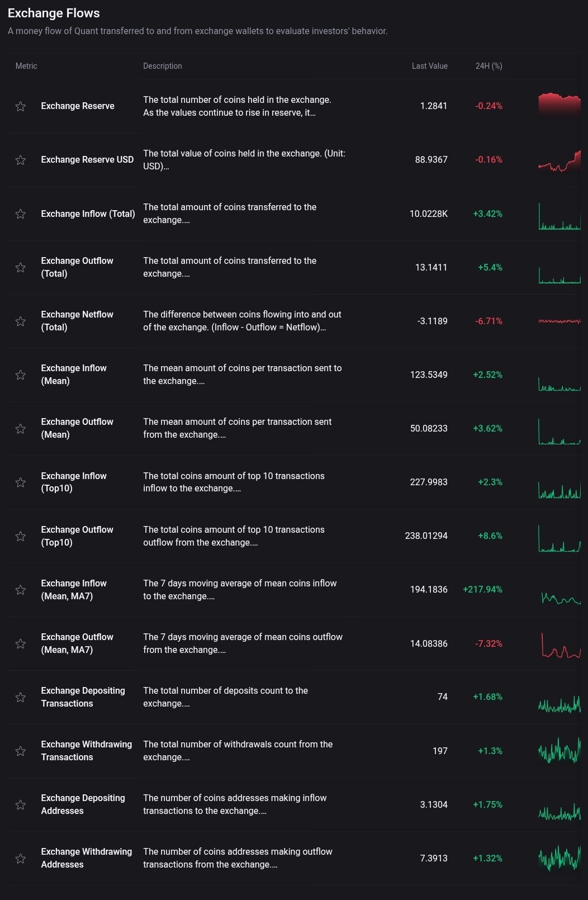Star the Exchange Outflow (Mean) metric

coord(21,428)
